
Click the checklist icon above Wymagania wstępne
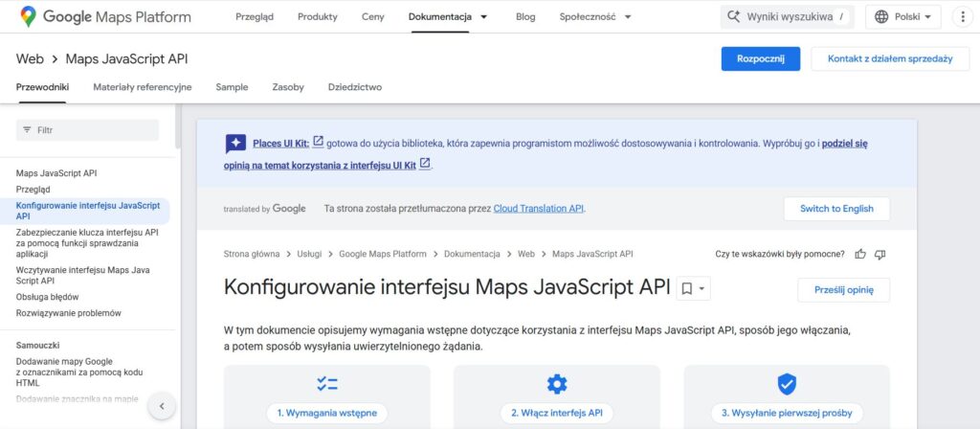327,383
